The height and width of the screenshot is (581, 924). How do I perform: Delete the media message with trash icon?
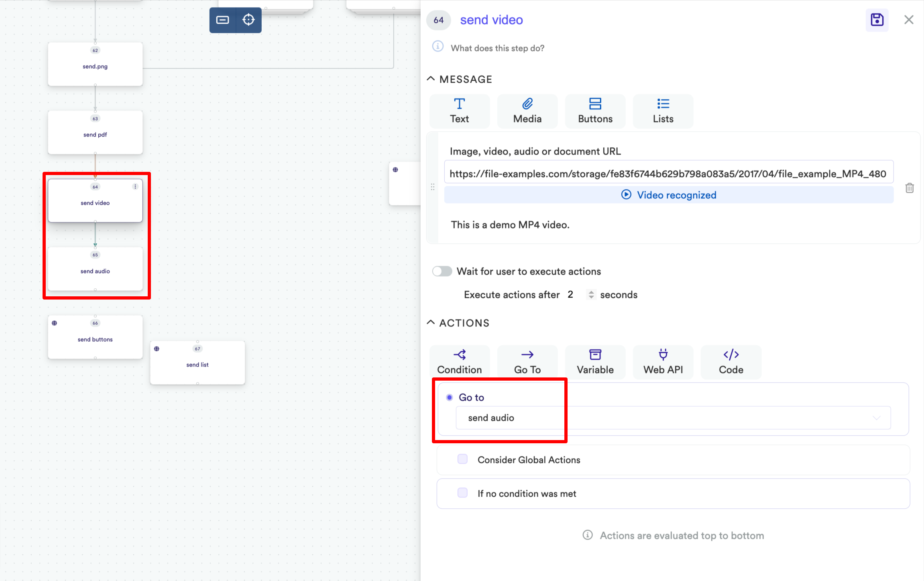(909, 188)
